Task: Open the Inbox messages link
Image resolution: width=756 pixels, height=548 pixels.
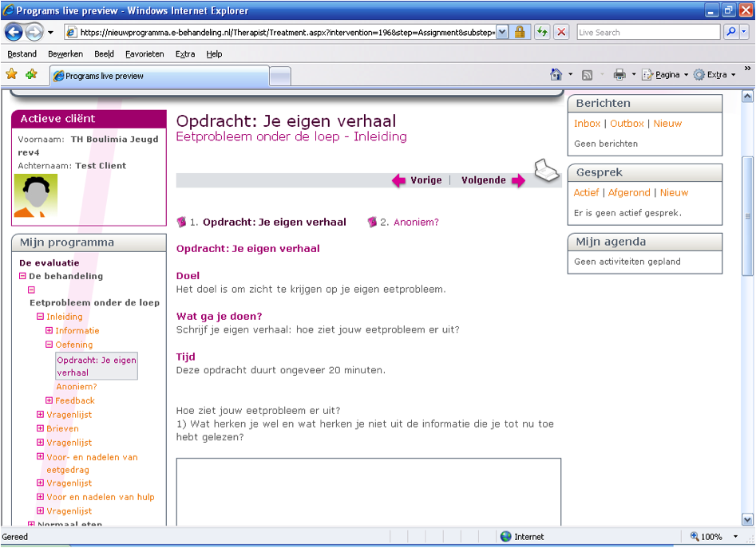Action: click(x=587, y=124)
